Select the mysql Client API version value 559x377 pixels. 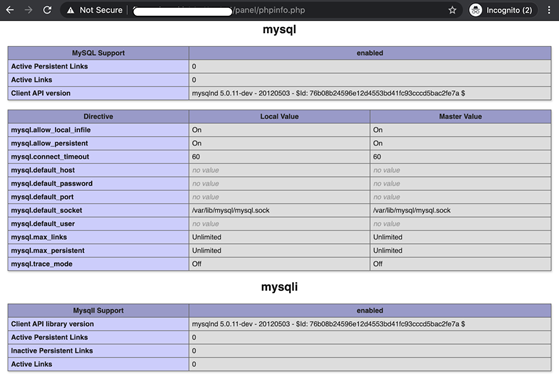tap(328, 93)
